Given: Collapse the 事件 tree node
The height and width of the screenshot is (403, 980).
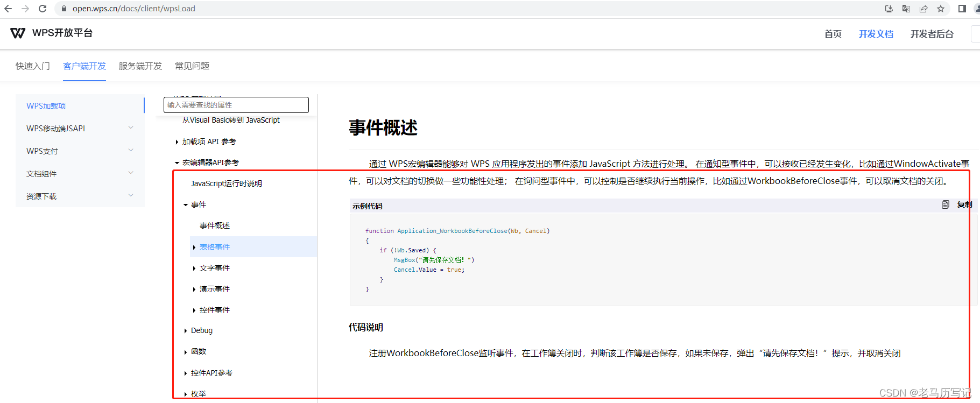Looking at the screenshot, I should (186, 205).
